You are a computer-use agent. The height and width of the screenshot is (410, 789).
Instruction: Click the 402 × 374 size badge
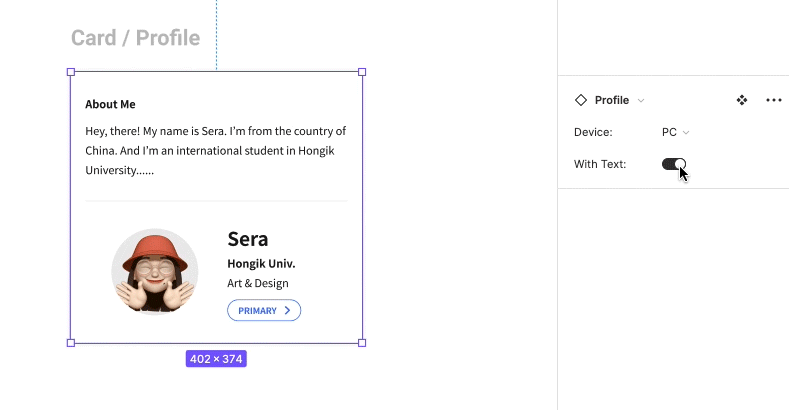(216, 358)
